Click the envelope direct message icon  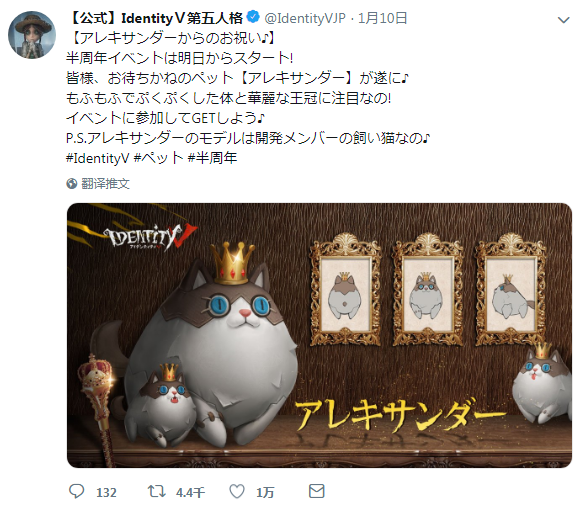pos(317,491)
